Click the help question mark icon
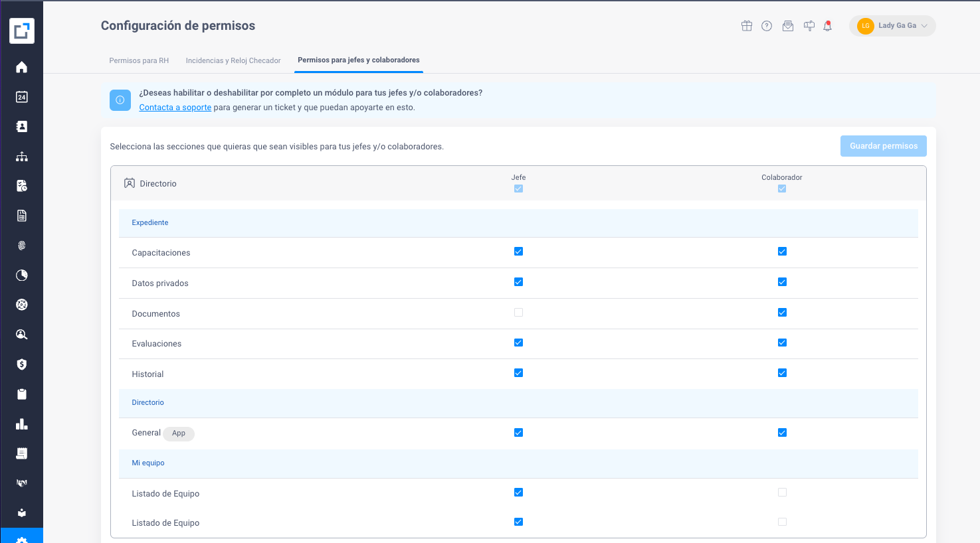The height and width of the screenshot is (543, 980). coord(767,26)
